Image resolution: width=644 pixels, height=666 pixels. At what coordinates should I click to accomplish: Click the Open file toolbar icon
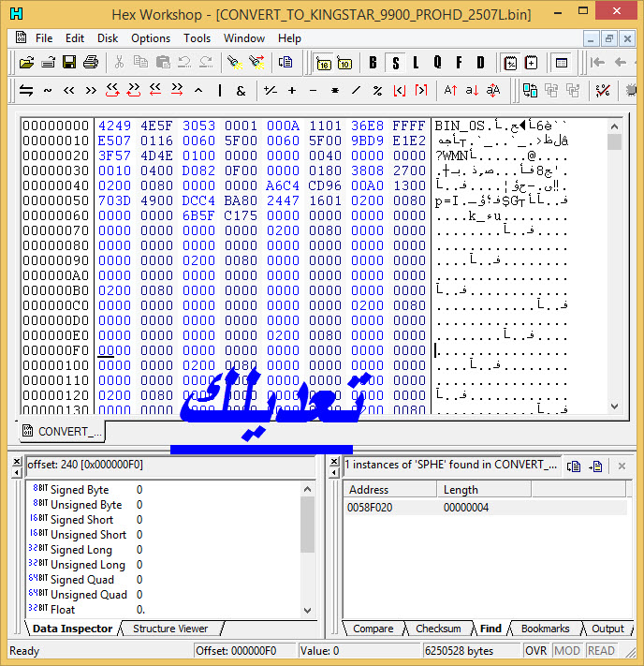pyautogui.click(x=27, y=63)
